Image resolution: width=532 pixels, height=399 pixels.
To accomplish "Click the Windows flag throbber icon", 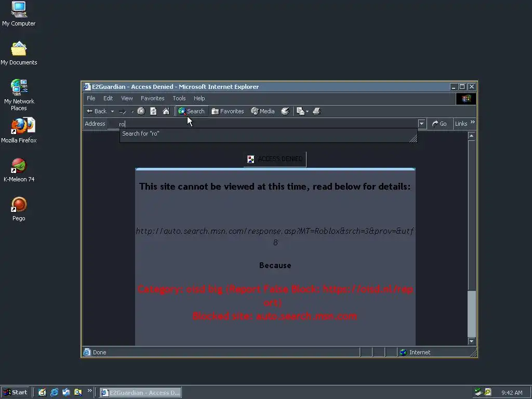I will [466, 98].
